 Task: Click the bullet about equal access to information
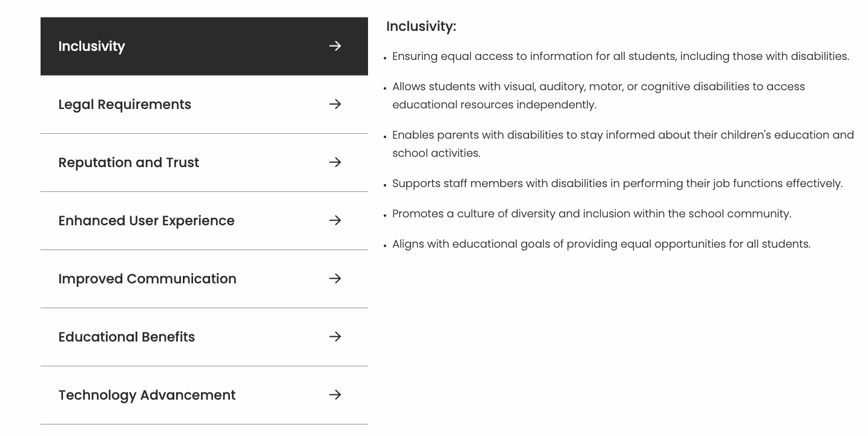pos(620,56)
